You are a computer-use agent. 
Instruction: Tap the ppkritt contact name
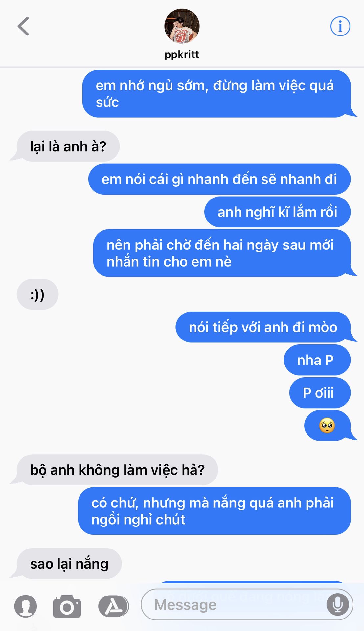click(x=182, y=54)
